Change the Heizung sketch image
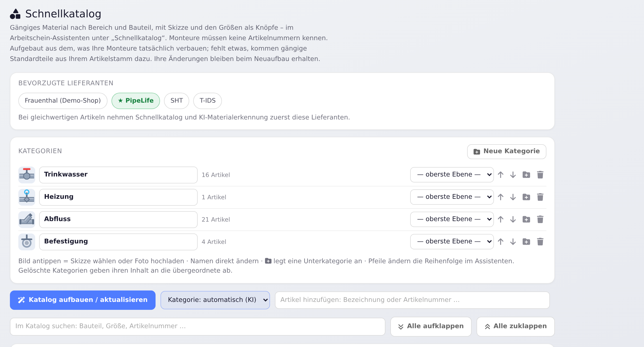The height and width of the screenshot is (347, 644). pos(27,197)
